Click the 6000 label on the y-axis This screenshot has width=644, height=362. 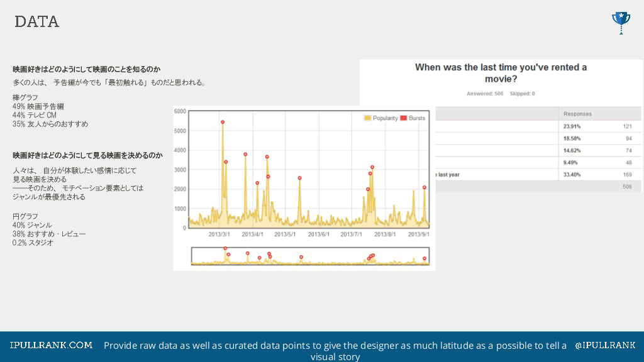click(180, 111)
